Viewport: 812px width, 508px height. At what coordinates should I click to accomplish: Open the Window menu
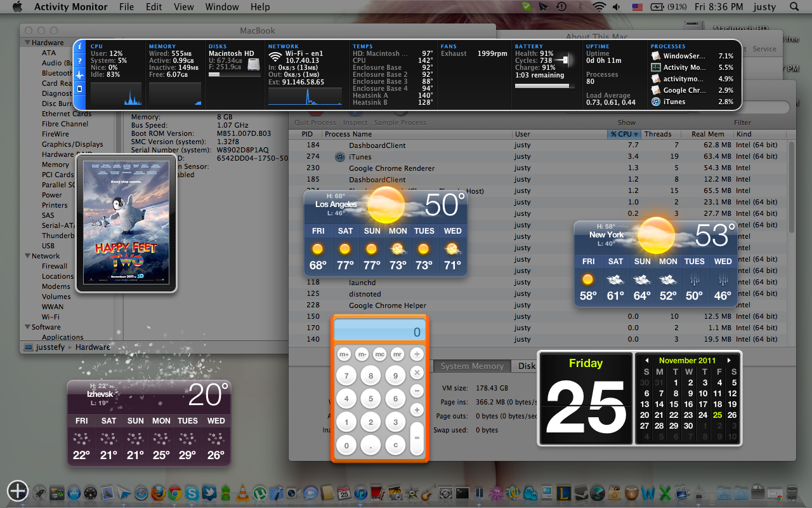(223, 7)
